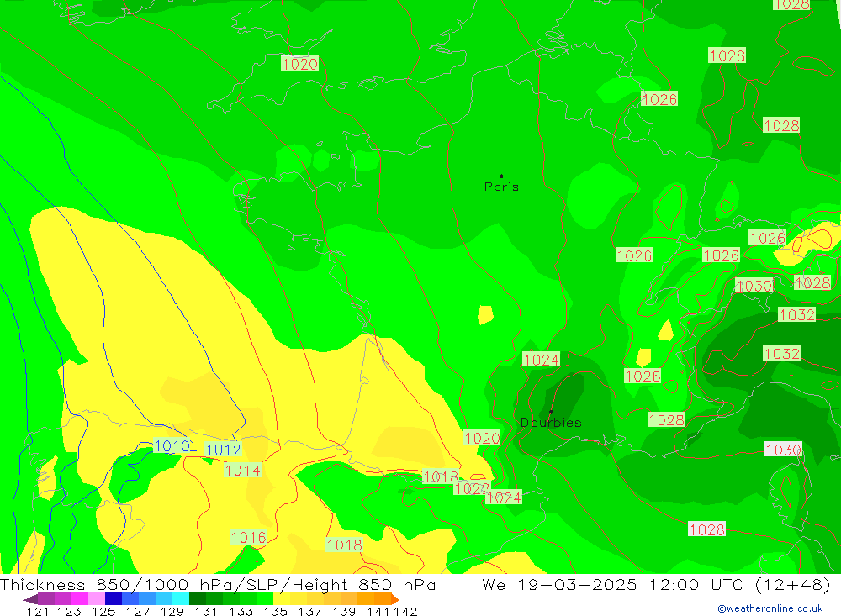Select the bright yellow swatch in the legend
Image resolution: width=841 pixels, height=616 pixels.
282,599
